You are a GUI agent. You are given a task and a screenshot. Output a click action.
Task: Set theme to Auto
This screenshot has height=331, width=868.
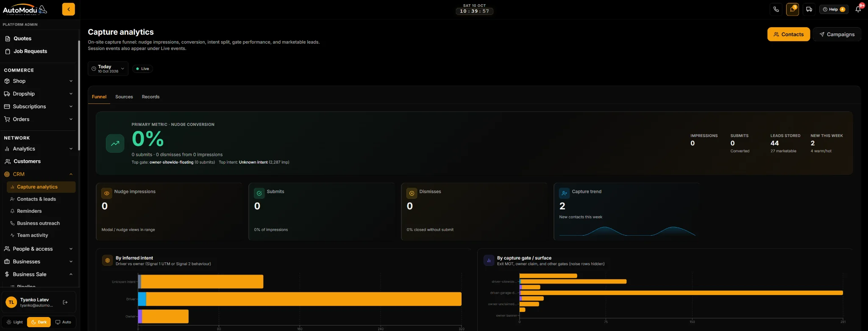pyautogui.click(x=63, y=322)
